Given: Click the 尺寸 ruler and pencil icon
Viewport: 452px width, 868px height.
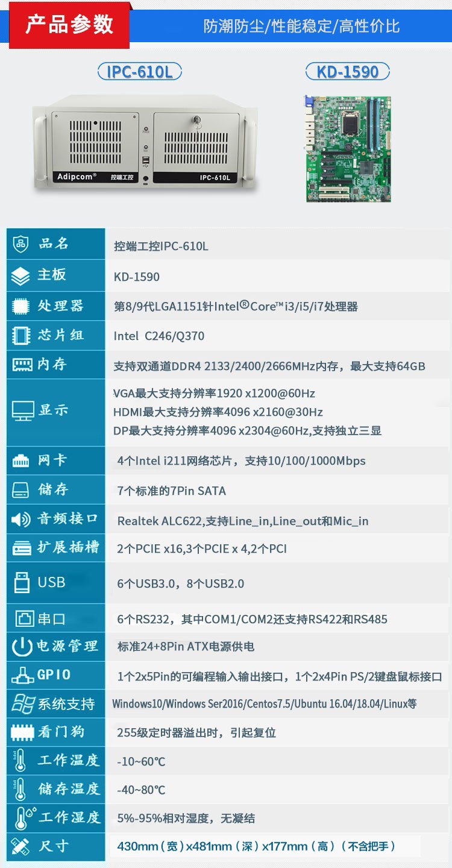Looking at the screenshot, I should (20, 846).
